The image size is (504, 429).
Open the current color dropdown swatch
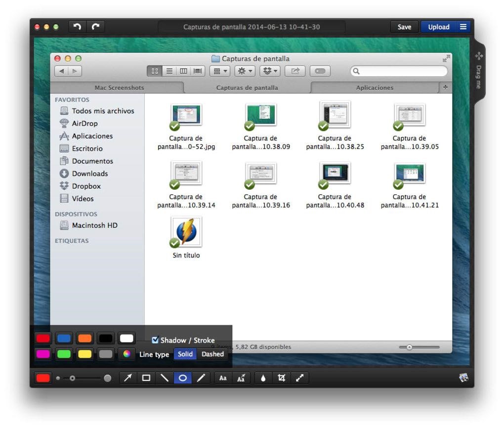43,378
